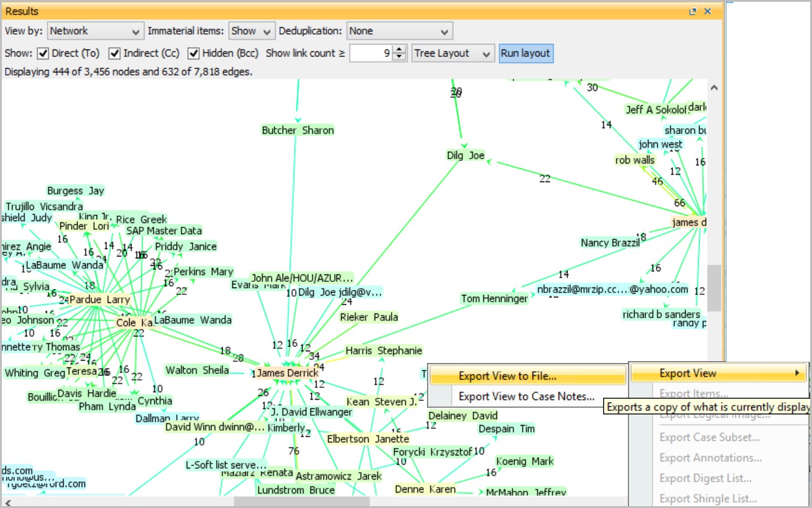Select the Nancy Brazzil node
The image size is (812, 508).
(610, 243)
